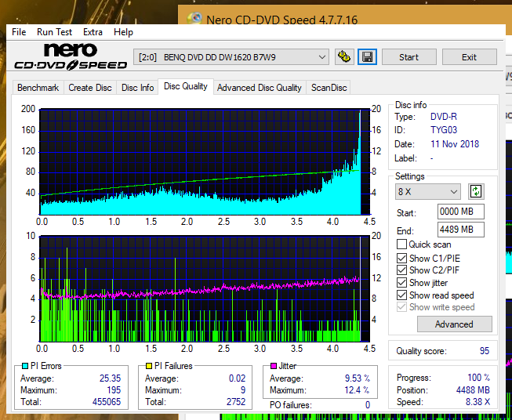The width and height of the screenshot is (512, 420).
Task: Switch to the Create Disc tab
Action: pos(90,88)
